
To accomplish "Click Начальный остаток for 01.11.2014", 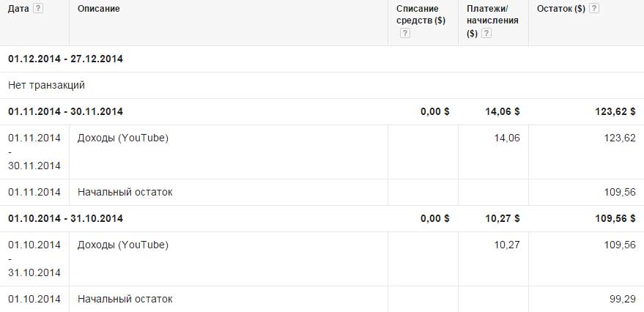I will pyautogui.click(x=125, y=192).
